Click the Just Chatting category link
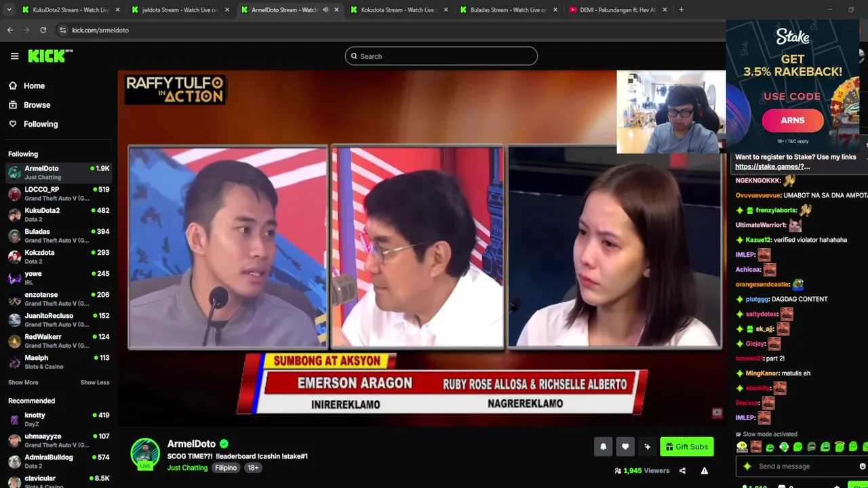 (x=187, y=468)
